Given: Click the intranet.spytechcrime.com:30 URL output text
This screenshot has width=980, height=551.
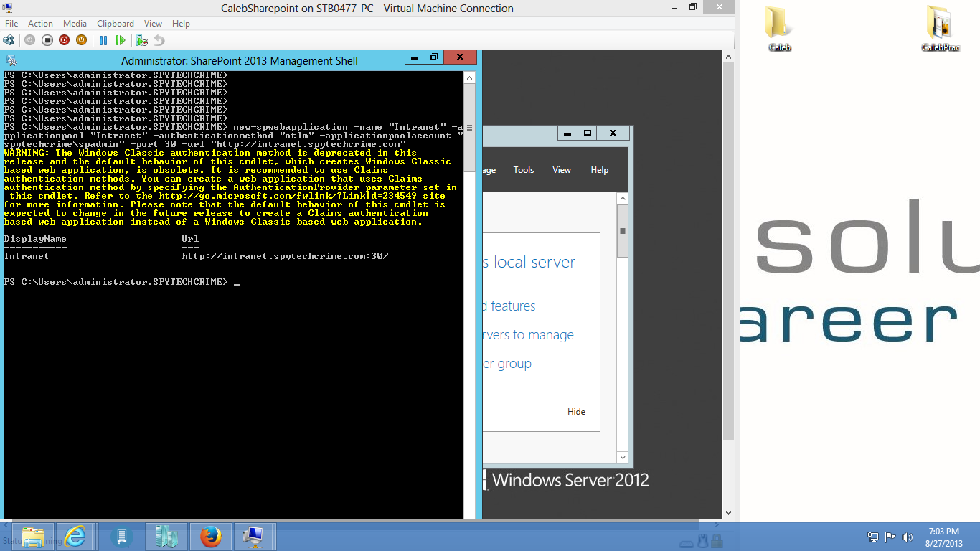Looking at the screenshot, I should [x=285, y=256].
